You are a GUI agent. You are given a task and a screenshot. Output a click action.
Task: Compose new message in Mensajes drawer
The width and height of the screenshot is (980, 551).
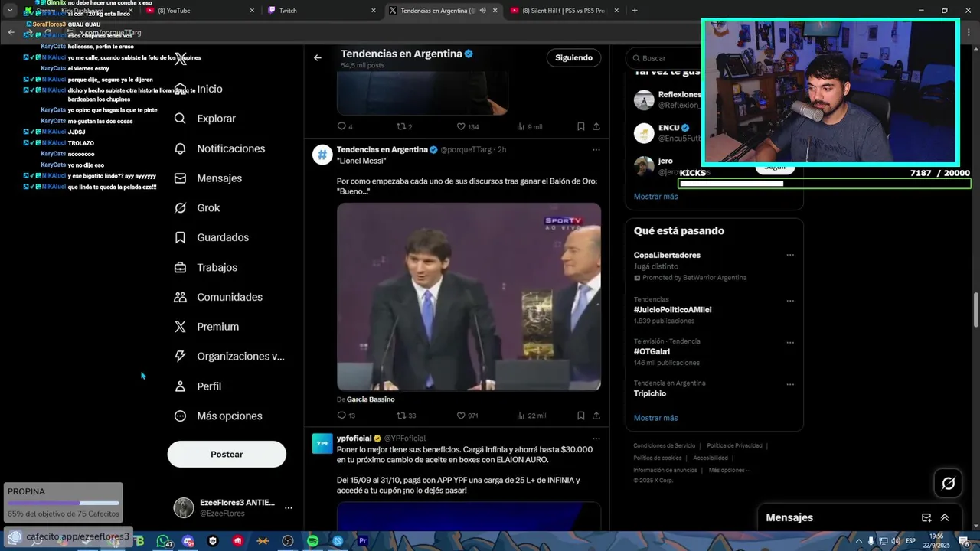[926, 518]
